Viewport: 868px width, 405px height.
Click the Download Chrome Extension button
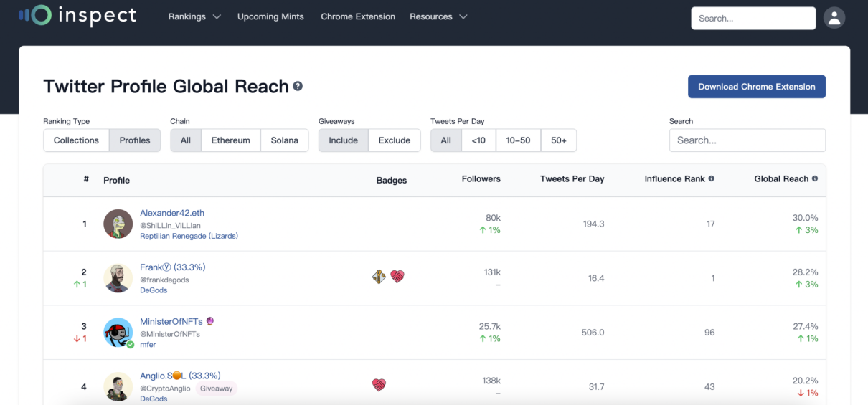757,87
